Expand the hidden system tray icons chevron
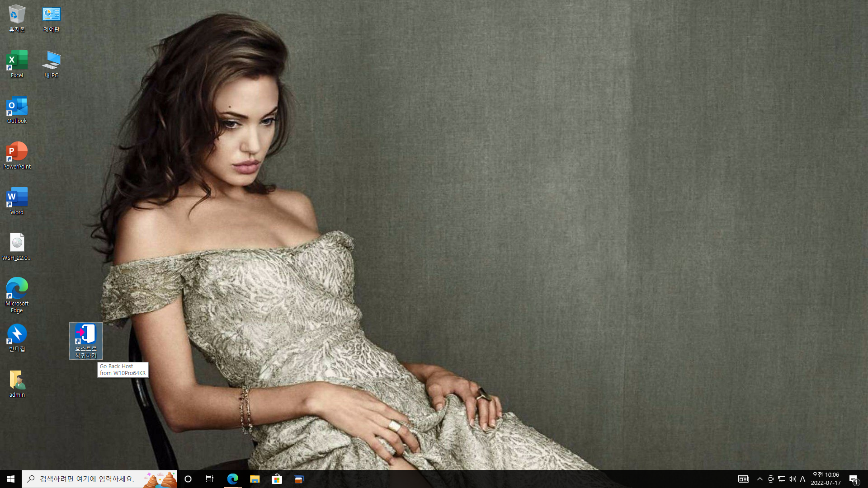The width and height of the screenshot is (868, 488). [x=760, y=479]
